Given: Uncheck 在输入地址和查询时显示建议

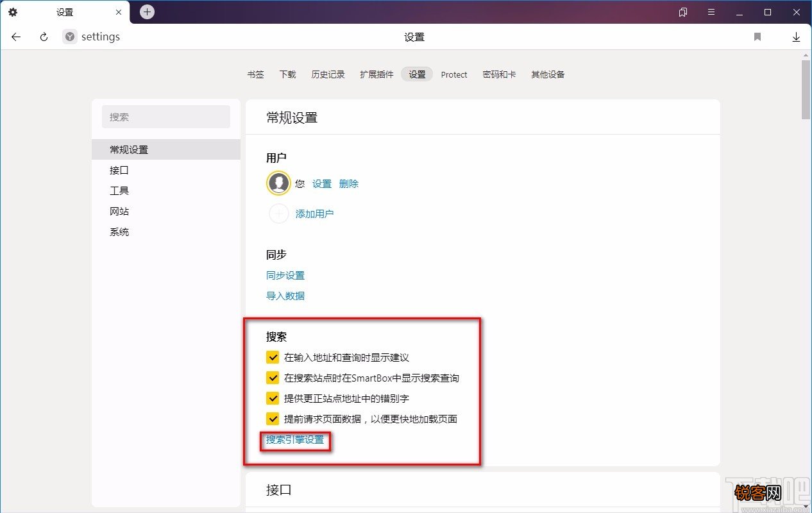Looking at the screenshot, I should click(x=273, y=357).
